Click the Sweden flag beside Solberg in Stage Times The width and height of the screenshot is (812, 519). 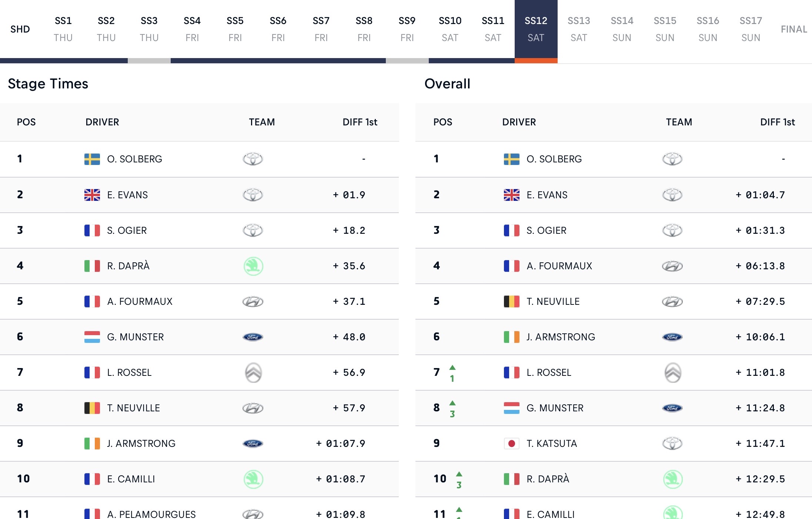pyautogui.click(x=92, y=159)
